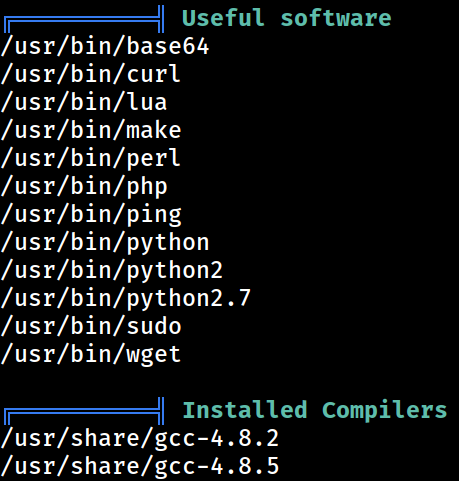This screenshot has height=481, width=459.
Task: Click the word Compilers in the heading
Action: pyautogui.click(x=384, y=410)
